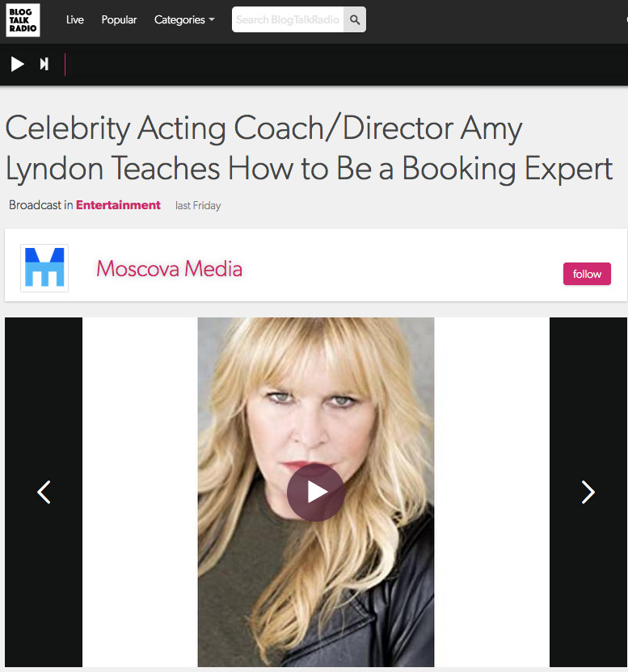Go to the Popular shows page

click(119, 19)
